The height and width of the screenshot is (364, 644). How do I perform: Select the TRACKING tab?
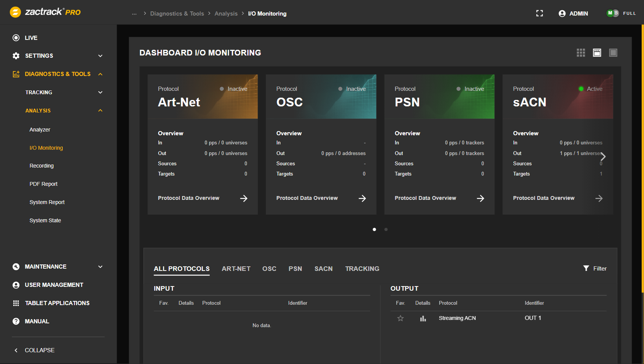click(x=362, y=269)
